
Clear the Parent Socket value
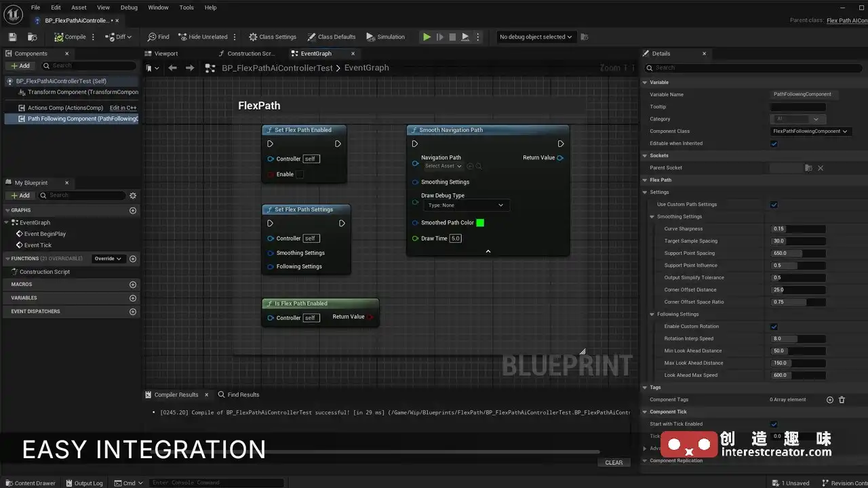click(x=820, y=168)
